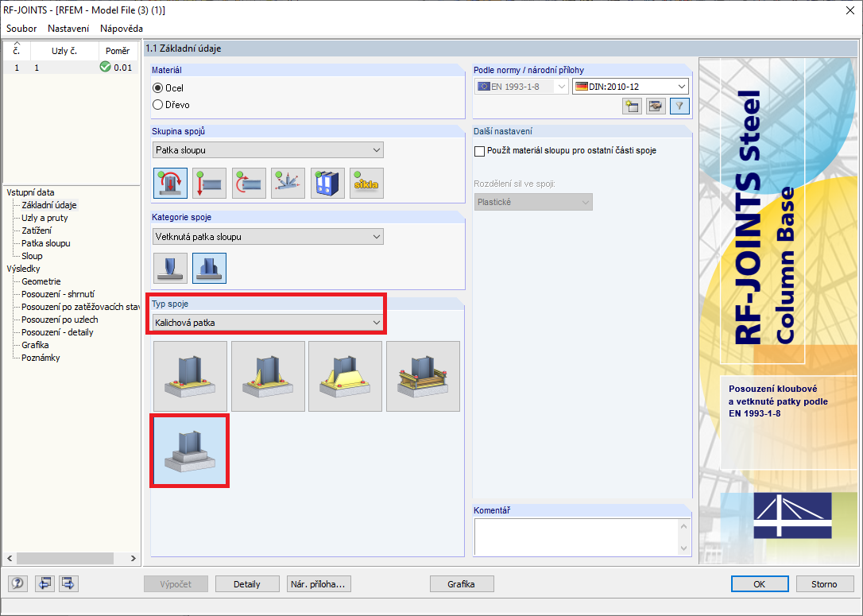Viewport: 863px width, 616px height.
Task: Click the Poměr column header
Action: pos(118,51)
